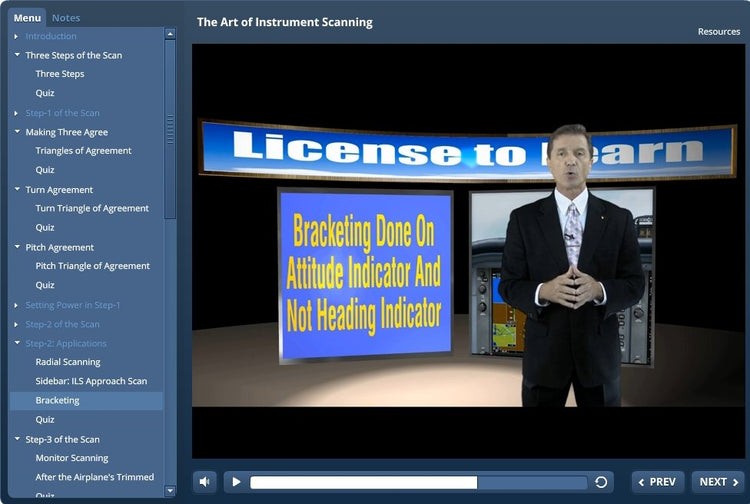Viewport: 750px width, 504px height.
Task: Click the replay circular arrow icon
Action: point(601,482)
